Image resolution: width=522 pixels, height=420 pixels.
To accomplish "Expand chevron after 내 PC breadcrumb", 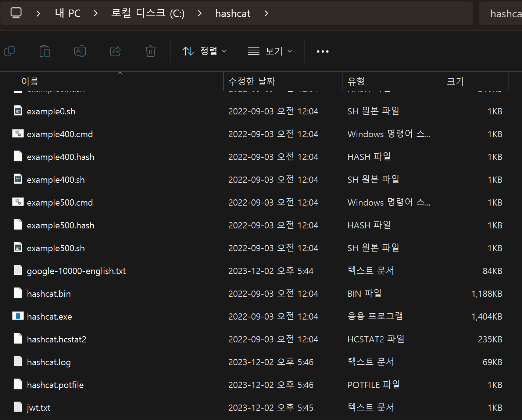I will pyautogui.click(x=96, y=14).
